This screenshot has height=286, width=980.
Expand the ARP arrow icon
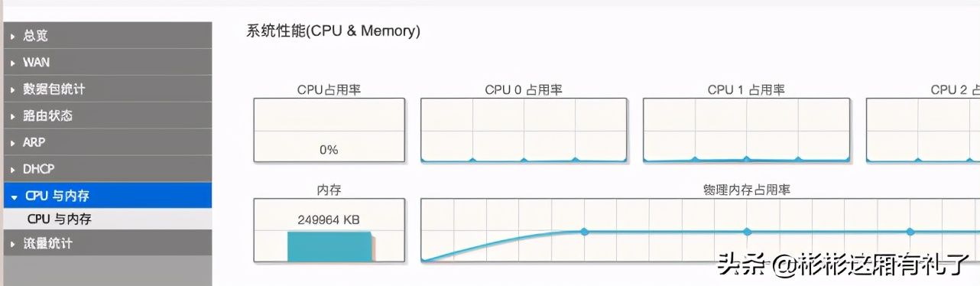pyautogui.click(x=13, y=143)
